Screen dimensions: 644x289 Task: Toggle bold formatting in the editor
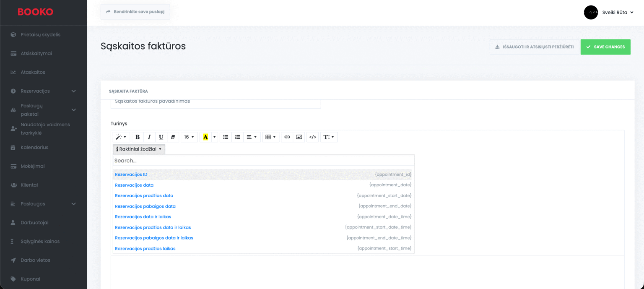(x=138, y=137)
